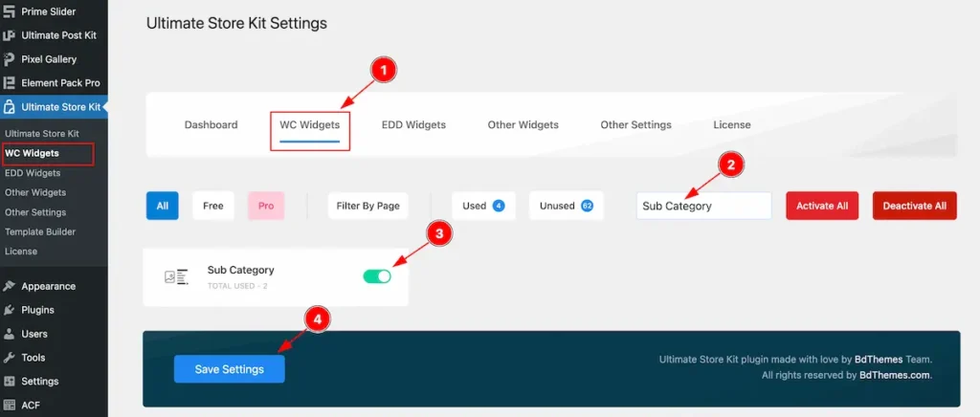
Task: Click the Element Pack Pro icon
Action: click(x=10, y=83)
